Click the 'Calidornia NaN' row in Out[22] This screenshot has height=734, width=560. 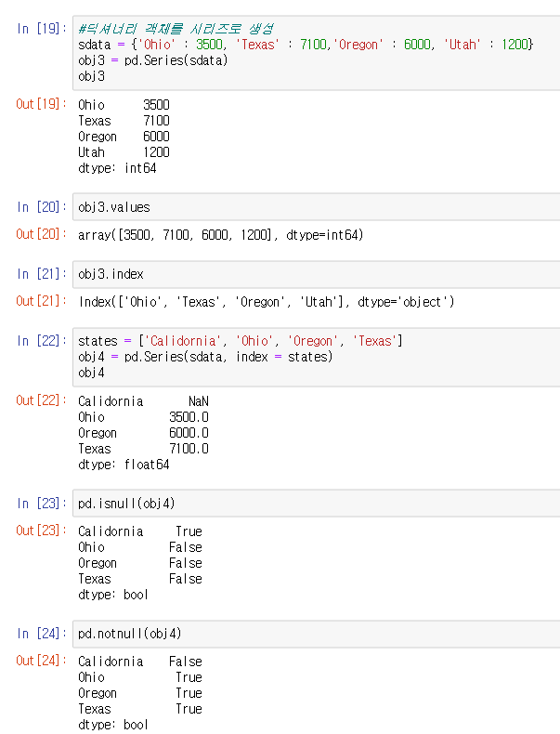point(143,401)
